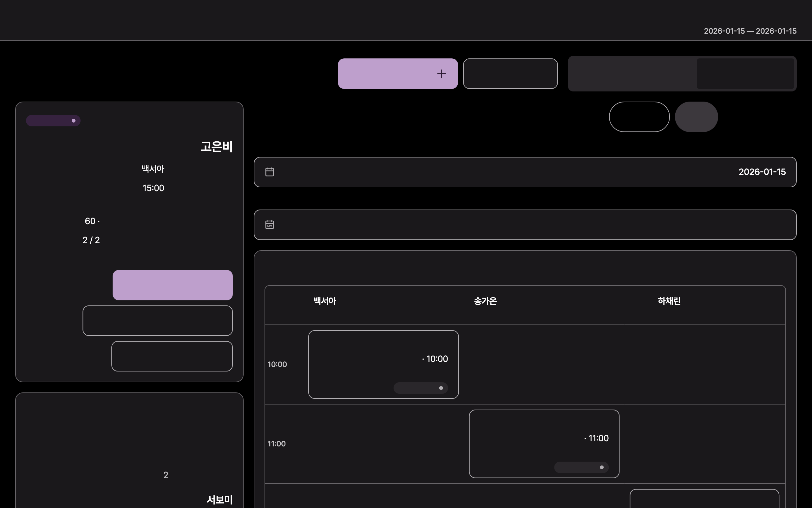
Task: Click the outlined blank button beside the plus button
Action: pos(510,74)
